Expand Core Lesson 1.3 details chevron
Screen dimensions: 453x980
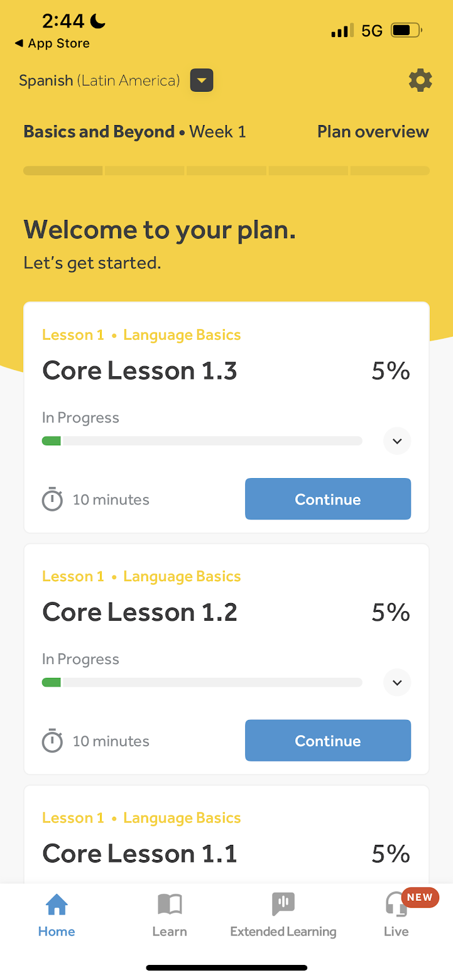(397, 441)
